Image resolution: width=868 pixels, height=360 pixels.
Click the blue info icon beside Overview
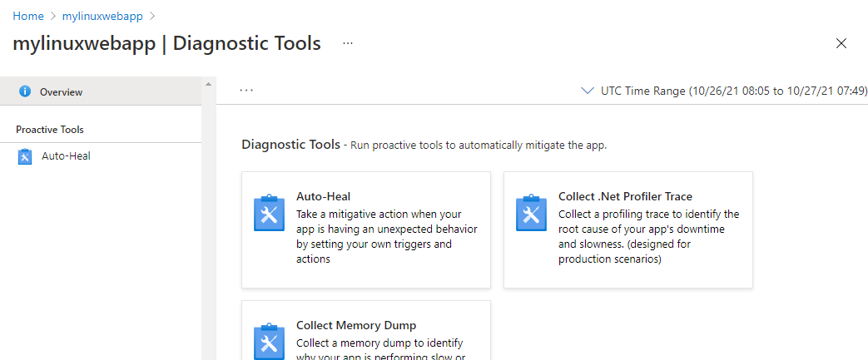[25, 91]
